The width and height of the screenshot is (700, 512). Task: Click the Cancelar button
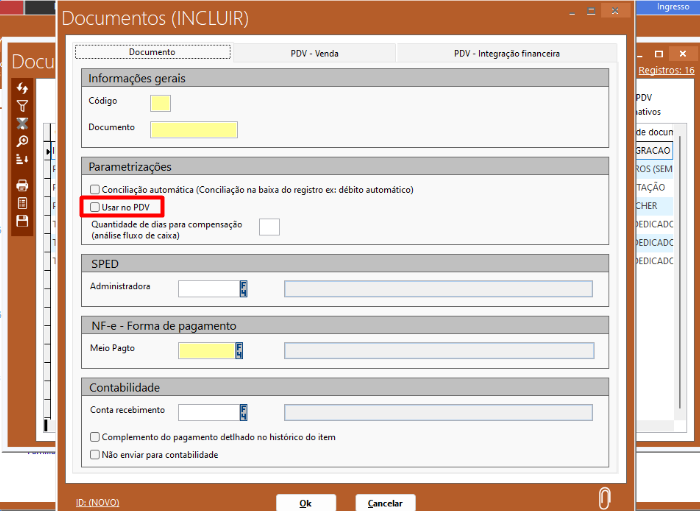tap(385, 503)
